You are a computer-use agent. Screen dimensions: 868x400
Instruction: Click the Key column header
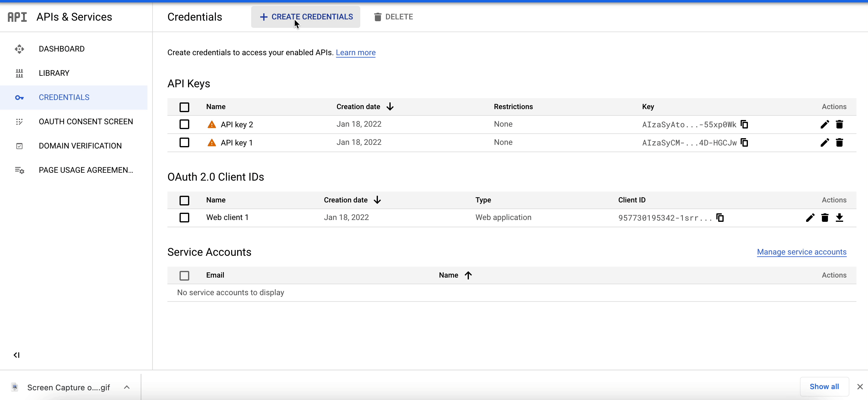648,107
